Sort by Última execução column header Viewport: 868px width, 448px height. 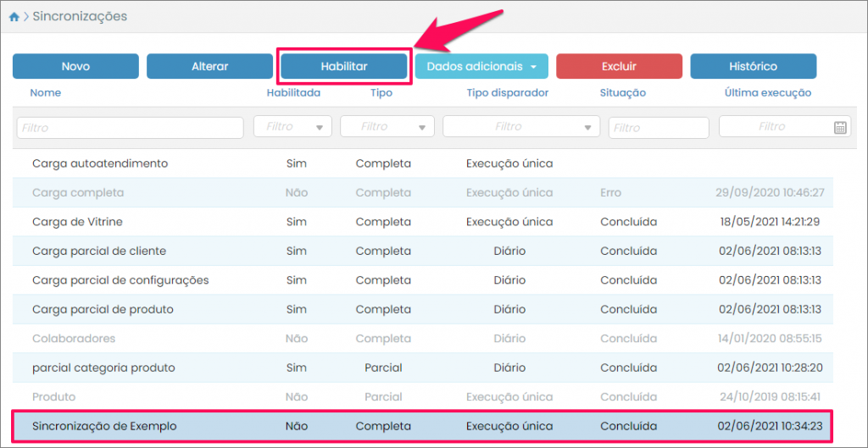tap(767, 92)
